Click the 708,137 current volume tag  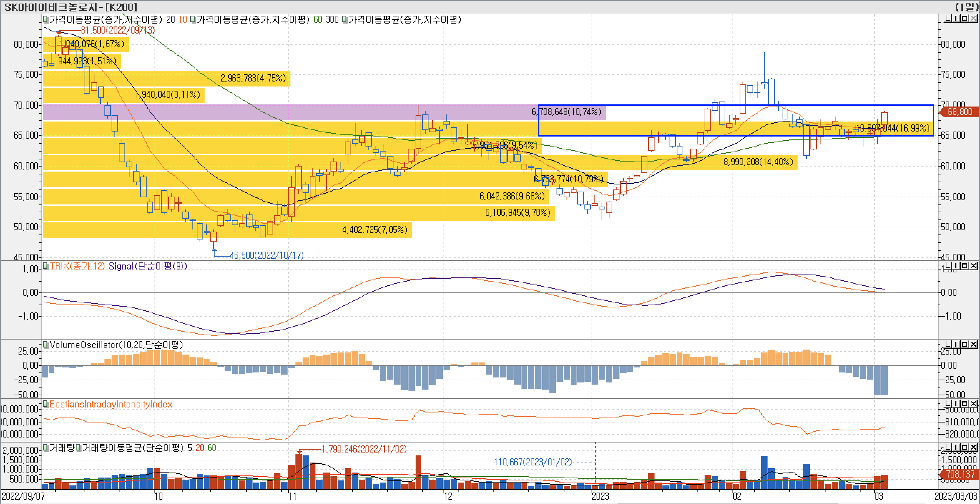tap(959, 474)
